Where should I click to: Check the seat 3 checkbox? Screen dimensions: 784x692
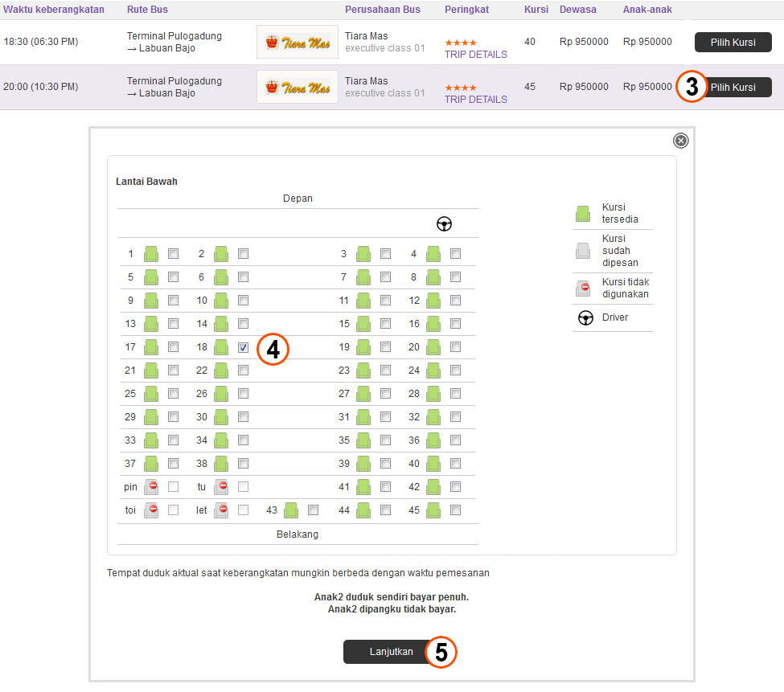pyautogui.click(x=385, y=254)
